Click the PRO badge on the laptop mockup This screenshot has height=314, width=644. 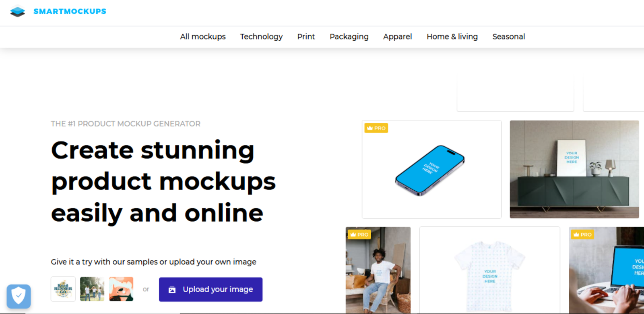pos(582,235)
